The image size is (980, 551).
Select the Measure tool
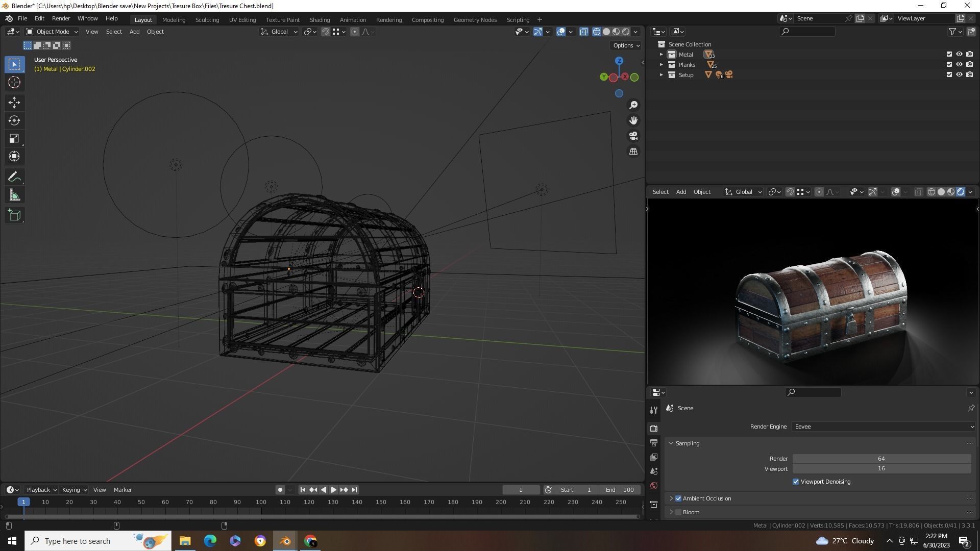coord(14,195)
